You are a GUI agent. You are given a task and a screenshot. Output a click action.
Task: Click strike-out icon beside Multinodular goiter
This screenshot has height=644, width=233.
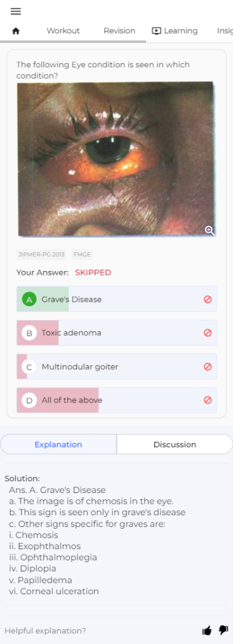click(x=208, y=367)
